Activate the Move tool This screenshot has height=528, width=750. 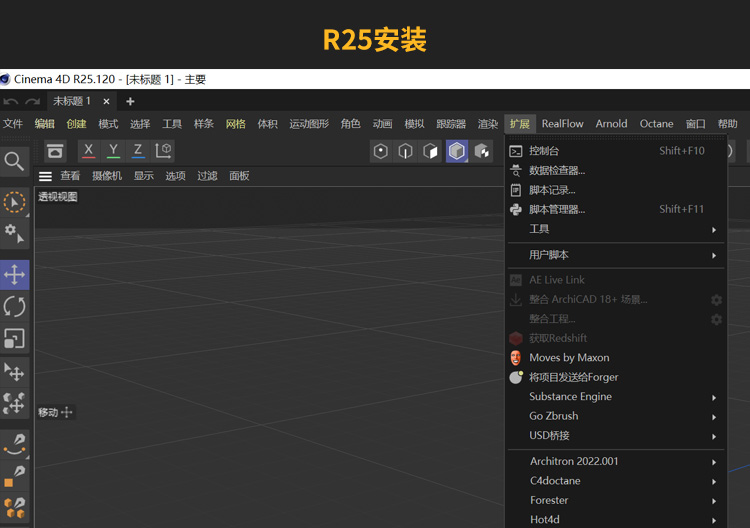[x=14, y=275]
